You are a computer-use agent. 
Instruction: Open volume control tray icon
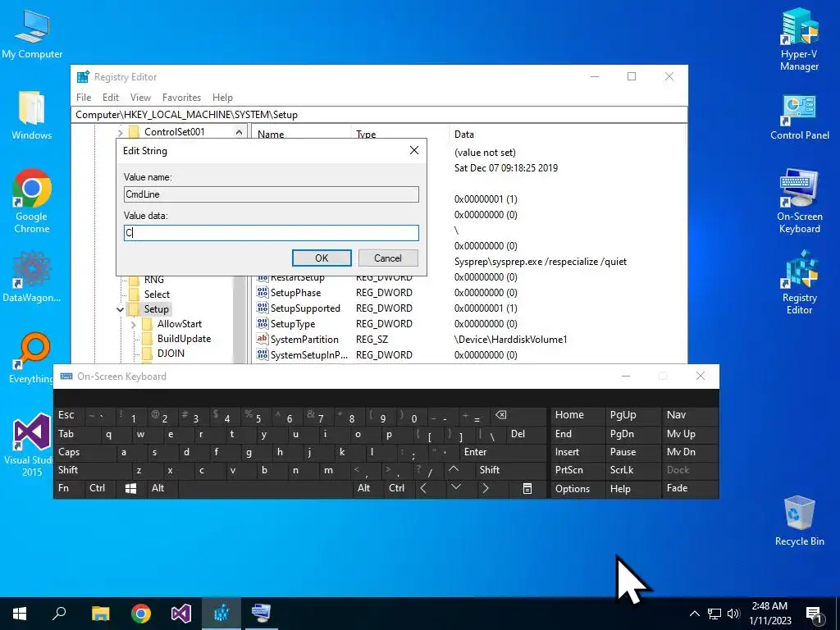pos(733,614)
